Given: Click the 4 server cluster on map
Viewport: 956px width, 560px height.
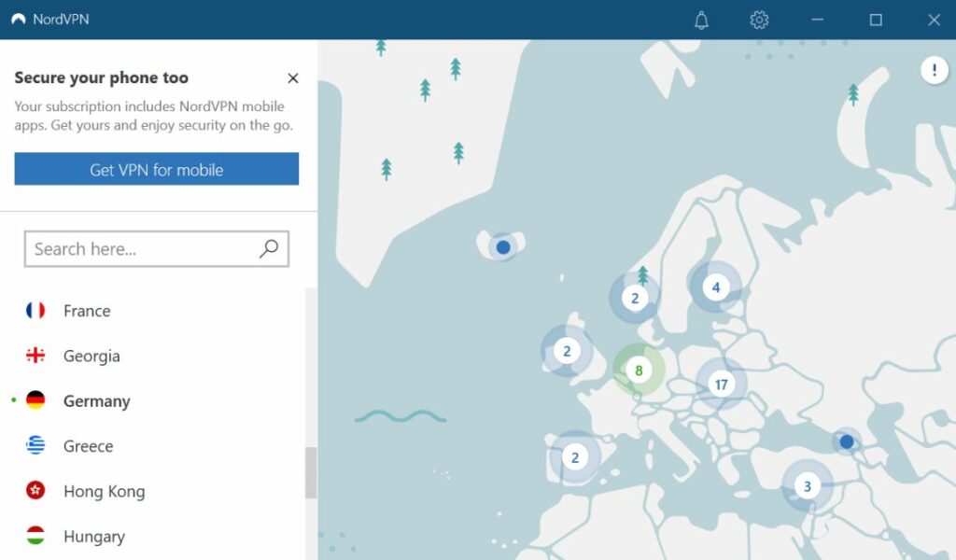Looking at the screenshot, I should [x=716, y=287].
